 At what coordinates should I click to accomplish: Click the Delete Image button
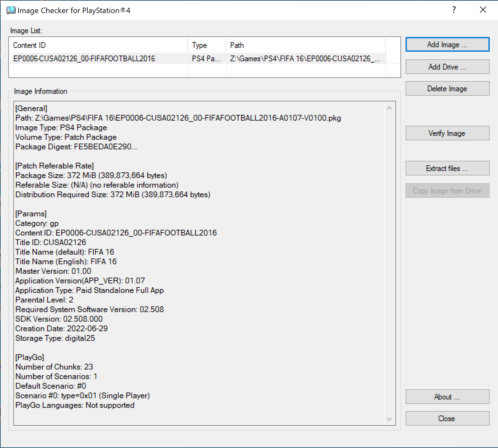tap(447, 88)
